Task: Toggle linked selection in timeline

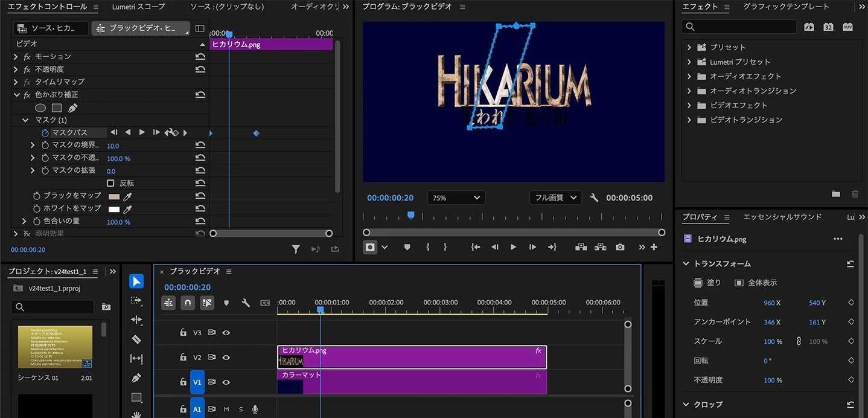Action: pos(207,303)
